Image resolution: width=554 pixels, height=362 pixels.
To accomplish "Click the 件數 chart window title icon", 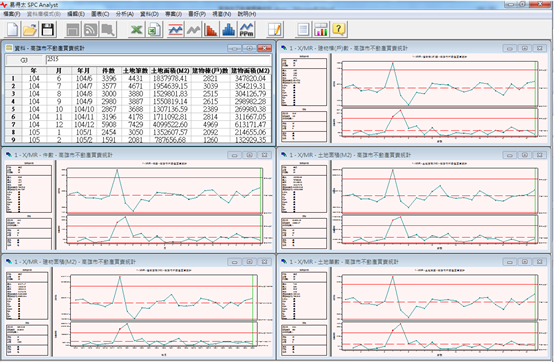I will (x=9, y=155).
